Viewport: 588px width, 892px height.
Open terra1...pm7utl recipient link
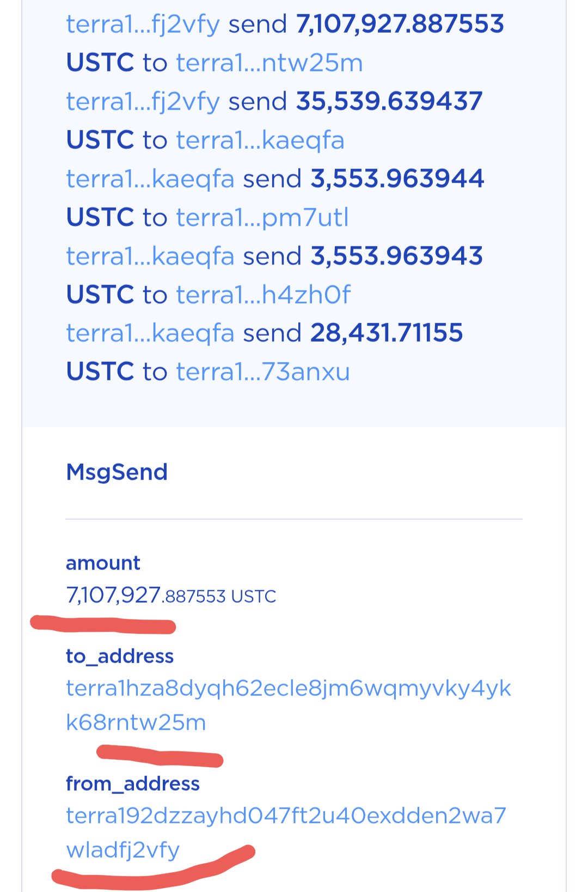[x=262, y=218]
